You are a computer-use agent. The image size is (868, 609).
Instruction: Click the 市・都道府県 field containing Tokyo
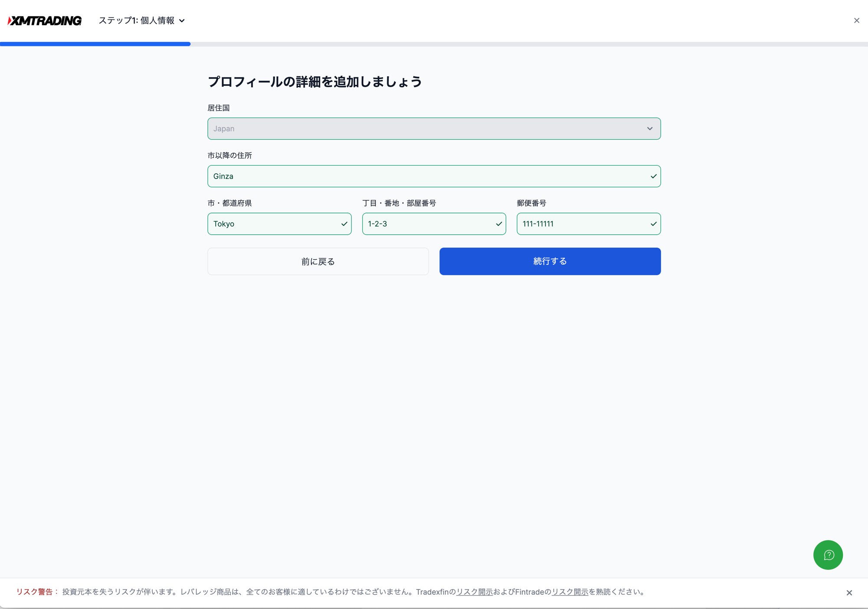(x=279, y=224)
